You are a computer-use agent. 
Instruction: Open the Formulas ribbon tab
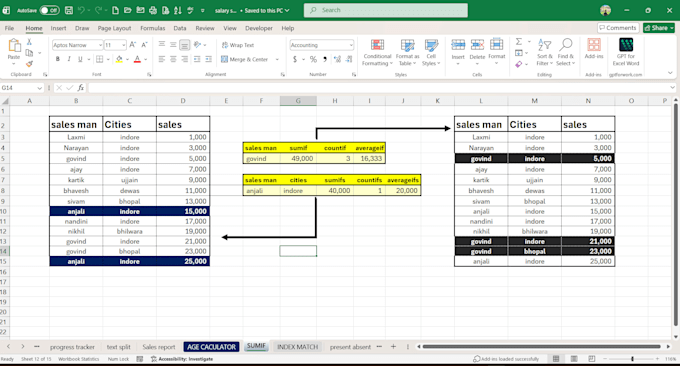[153, 28]
